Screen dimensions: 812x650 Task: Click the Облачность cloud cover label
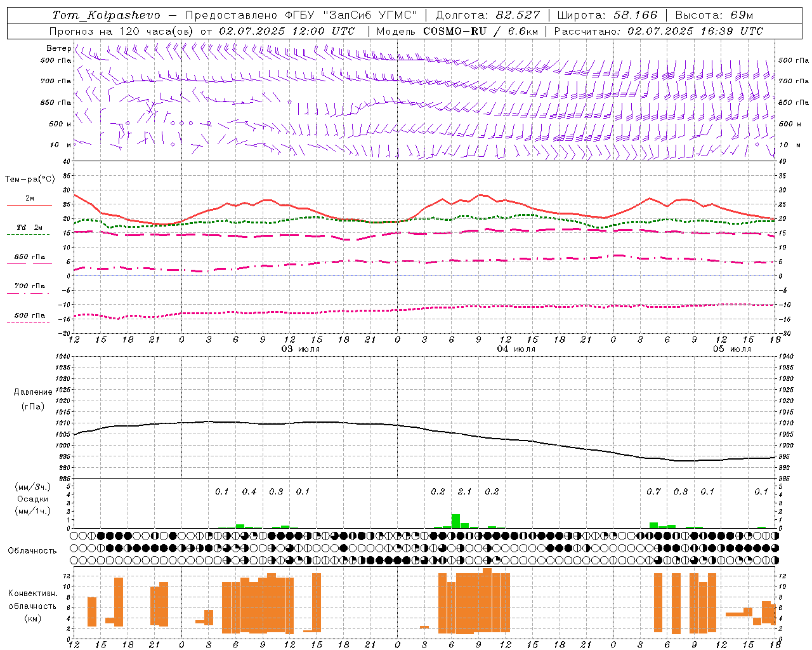click(32, 550)
